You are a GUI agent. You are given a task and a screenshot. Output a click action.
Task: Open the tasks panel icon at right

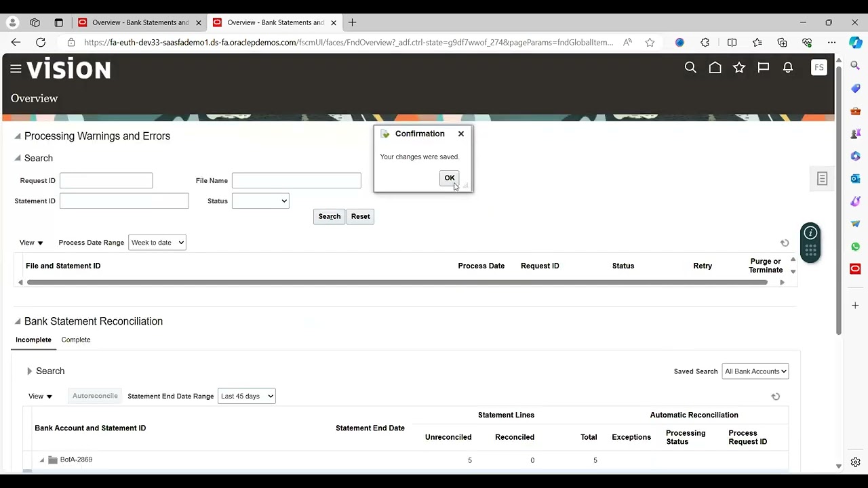pos(822,179)
